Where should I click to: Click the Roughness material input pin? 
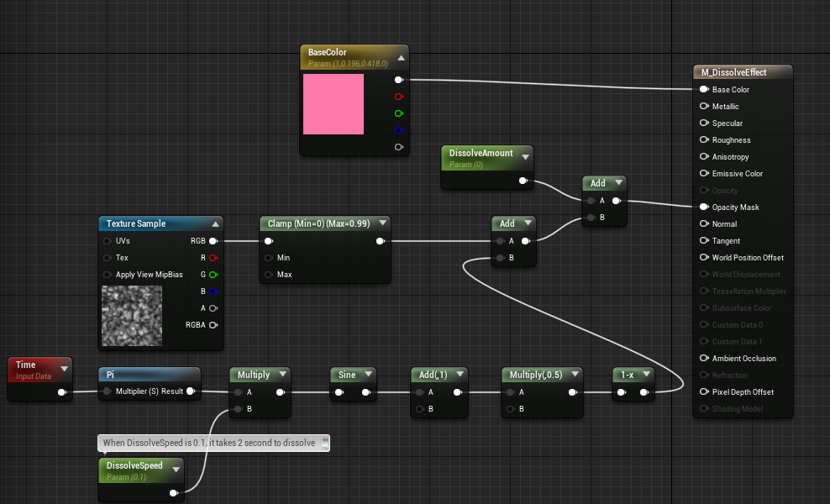[x=704, y=139]
